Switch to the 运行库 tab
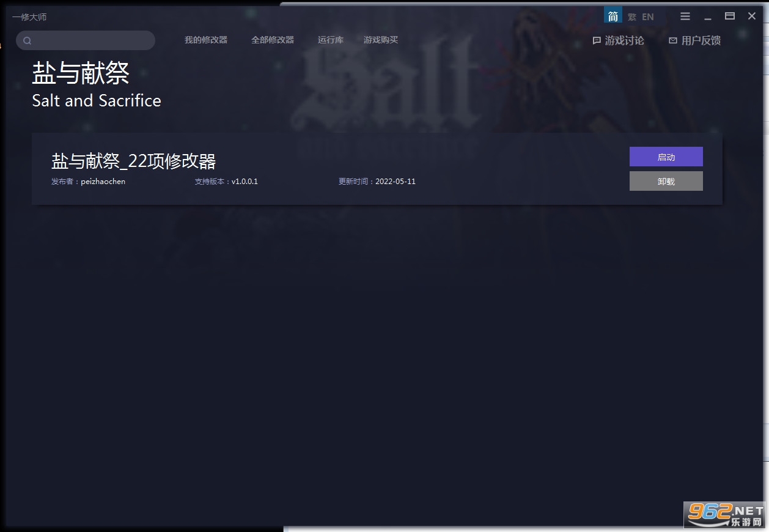 coord(331,40)
